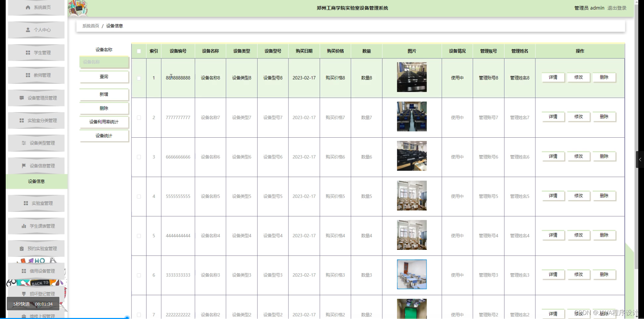Open 教师管理 sidebar menu
644x319 pixels.
coord(36,75)
